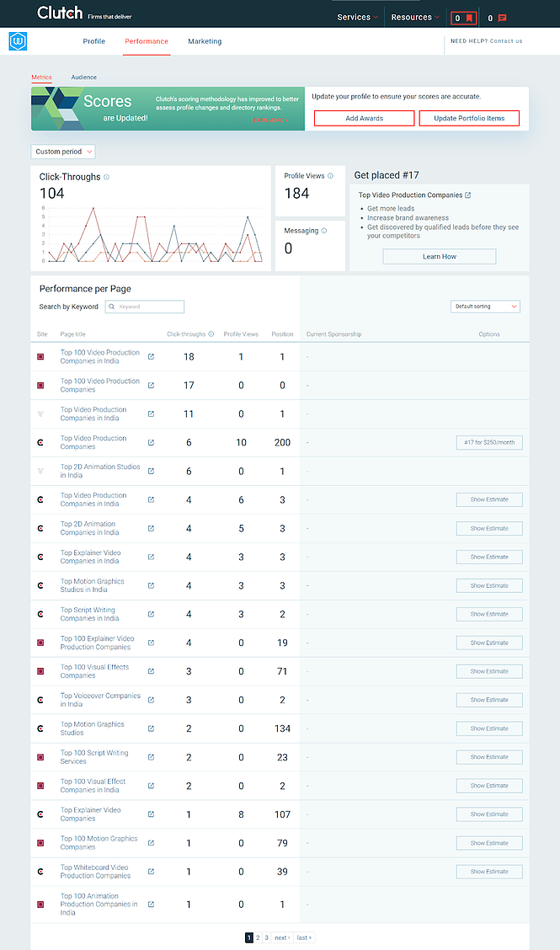
Task: Show Estimate for Top Video Production Companies in India
Action: click(489, 499)
